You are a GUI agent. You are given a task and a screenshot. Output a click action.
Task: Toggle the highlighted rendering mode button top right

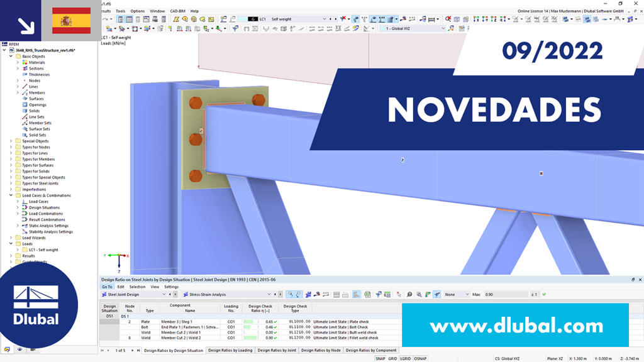point(587,19)
